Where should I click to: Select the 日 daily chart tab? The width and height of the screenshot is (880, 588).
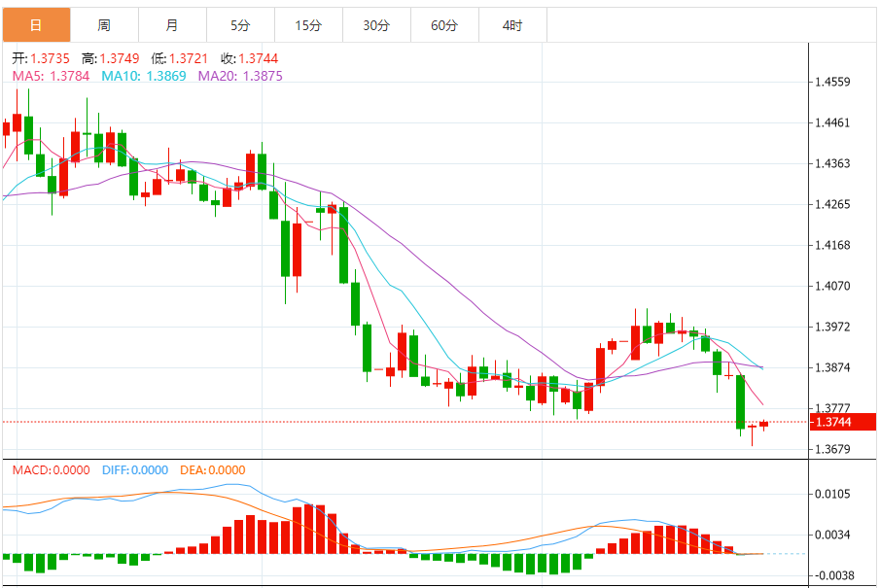coord(37,25)
